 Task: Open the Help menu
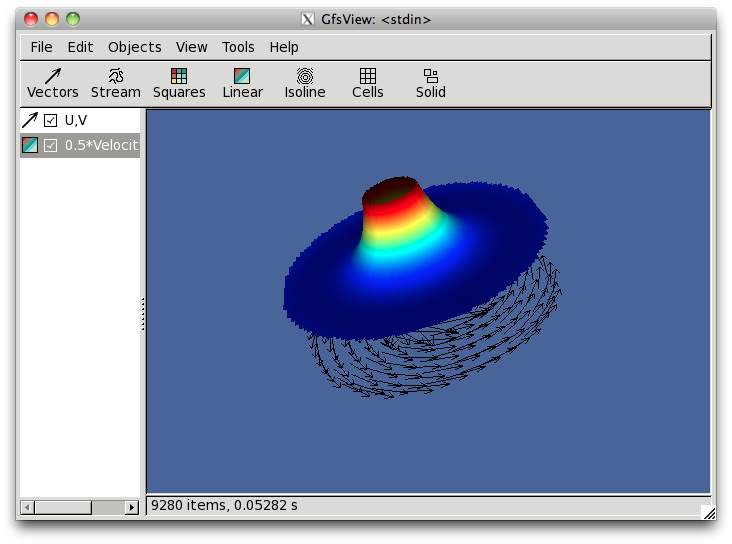pos(284,47)
